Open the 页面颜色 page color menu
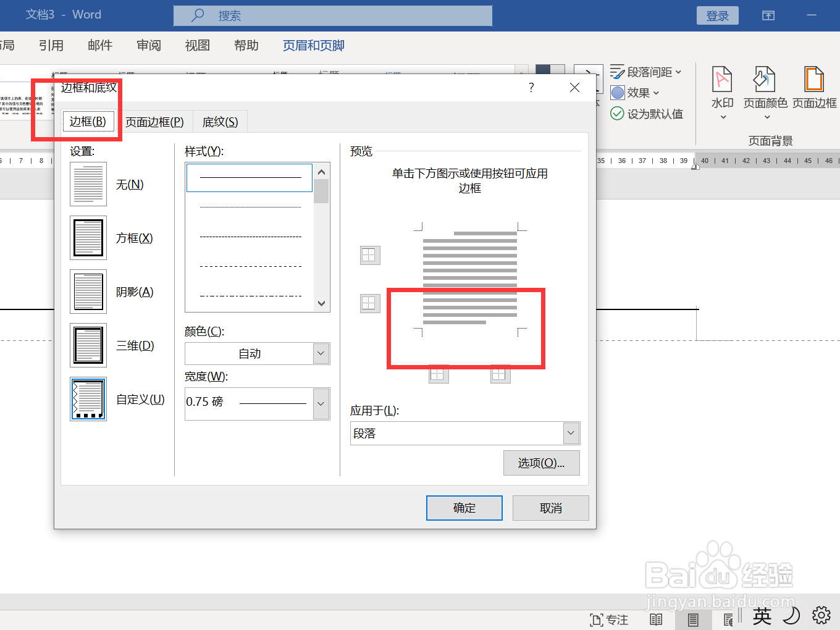Viewport: 840px width, 630px height. click(765, 93)
